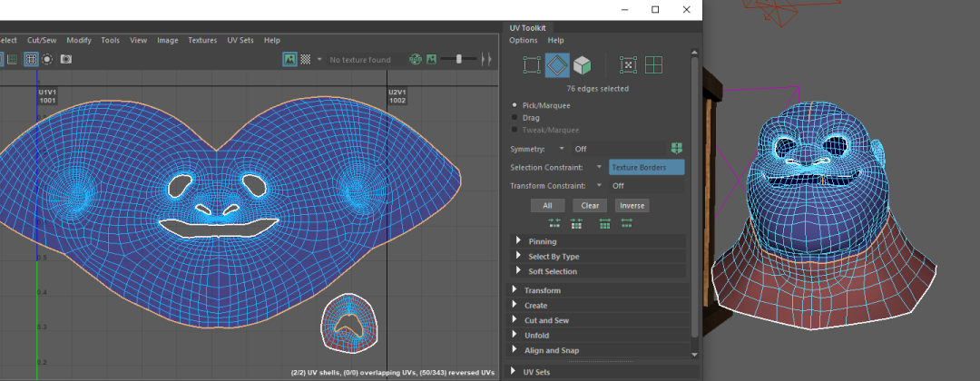980x381 pixels.
Task: Toggle the grid display icon
Action: (x=31, y=59)
